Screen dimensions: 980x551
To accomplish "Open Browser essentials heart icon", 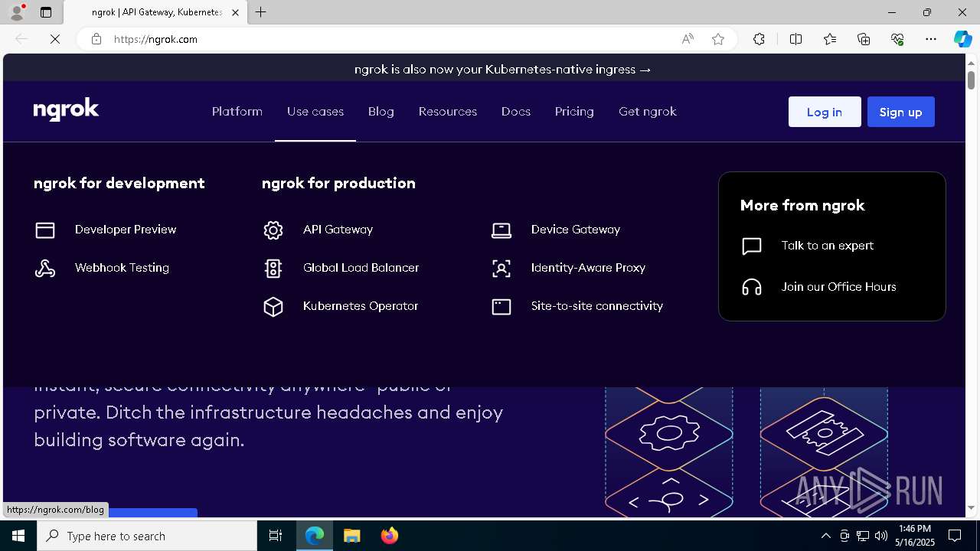I will point(897,39).
